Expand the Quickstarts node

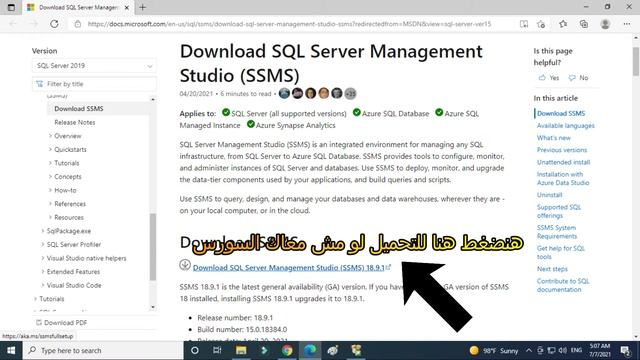point(50,149)
